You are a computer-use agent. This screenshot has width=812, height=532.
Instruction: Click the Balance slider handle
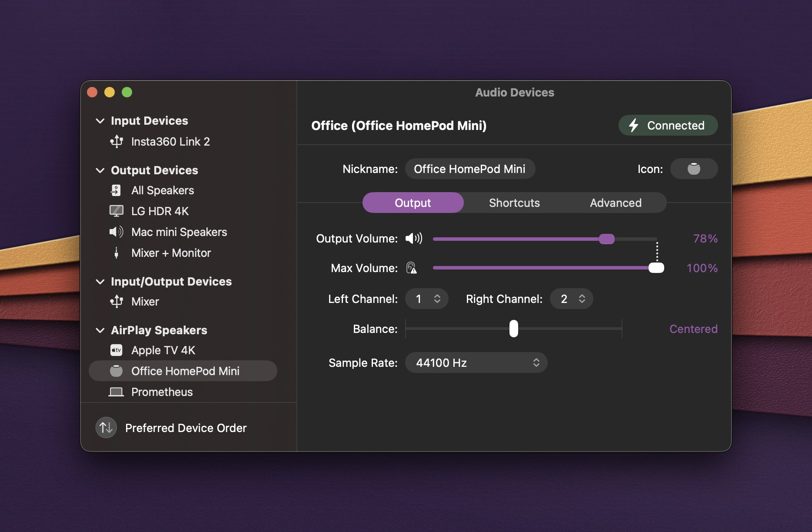click(513, 329)
